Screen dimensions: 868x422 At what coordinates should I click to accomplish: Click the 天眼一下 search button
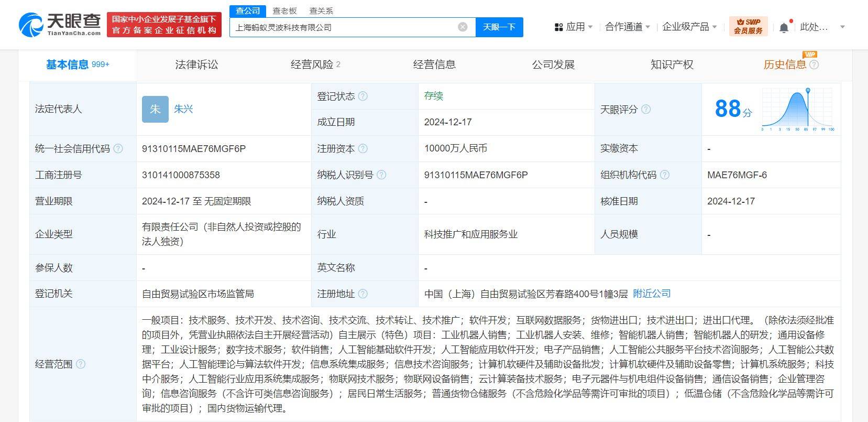(499, 27)
